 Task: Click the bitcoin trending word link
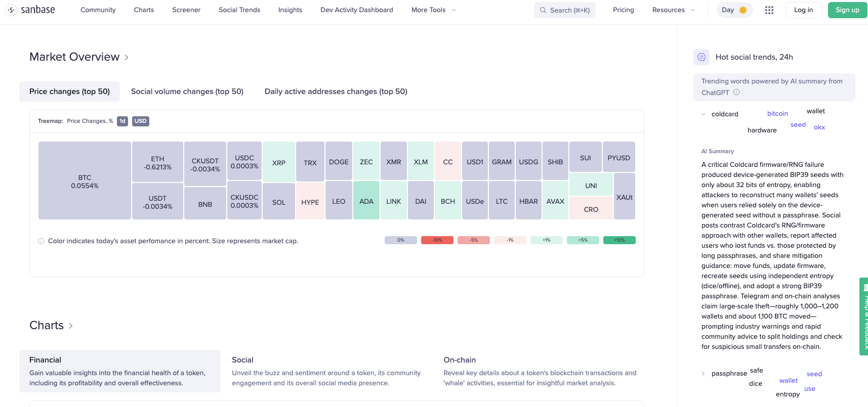777,114
